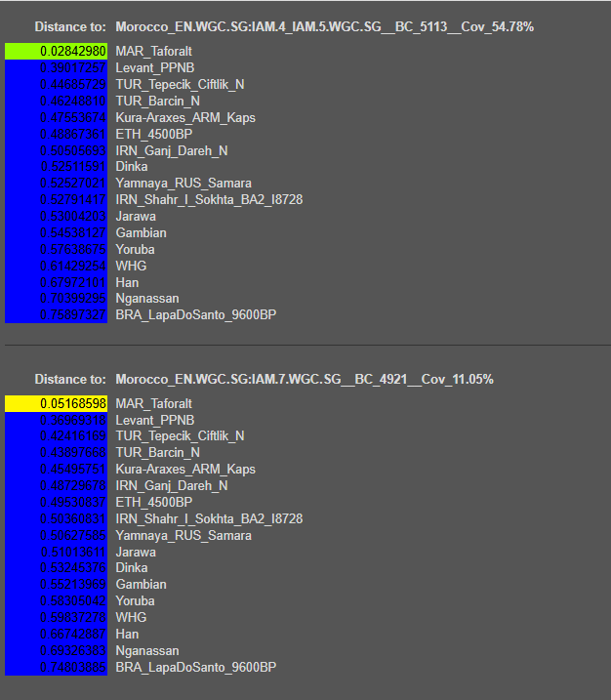This screenshot has height=700, width=611.
Task: Select the header containing IAM.4_IAM.5 sample
Action: [324, 26]
